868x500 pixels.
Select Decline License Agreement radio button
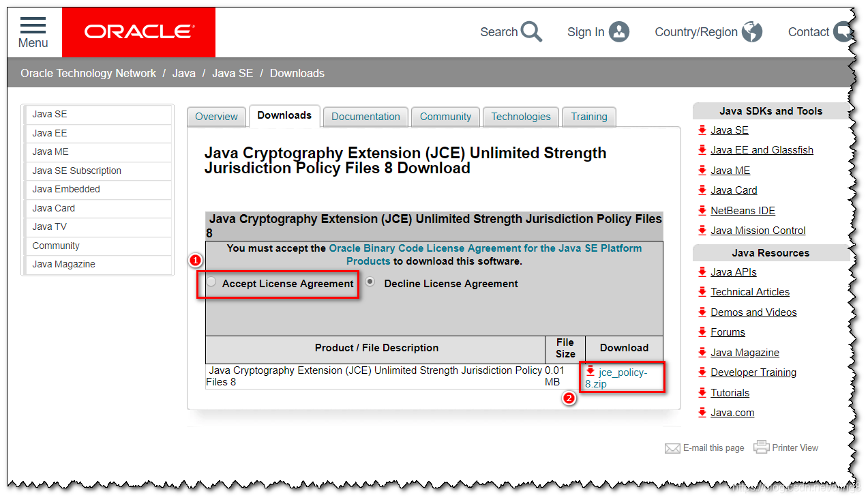click(370, 282)
